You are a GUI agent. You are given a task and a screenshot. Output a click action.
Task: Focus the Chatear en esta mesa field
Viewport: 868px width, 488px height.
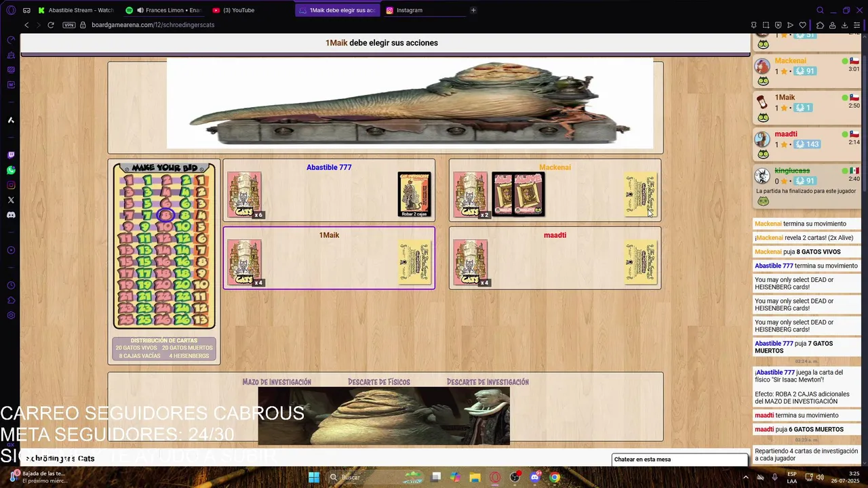(x=679, y=460)
